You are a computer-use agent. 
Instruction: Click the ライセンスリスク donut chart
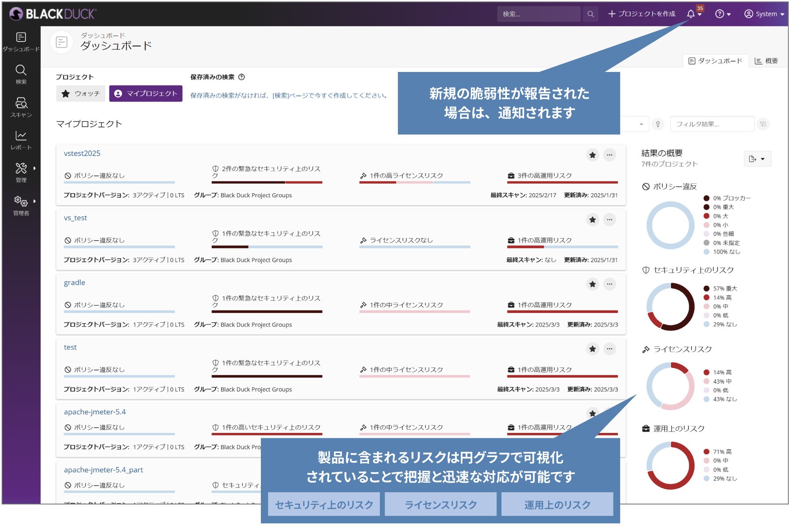(670, 386)
